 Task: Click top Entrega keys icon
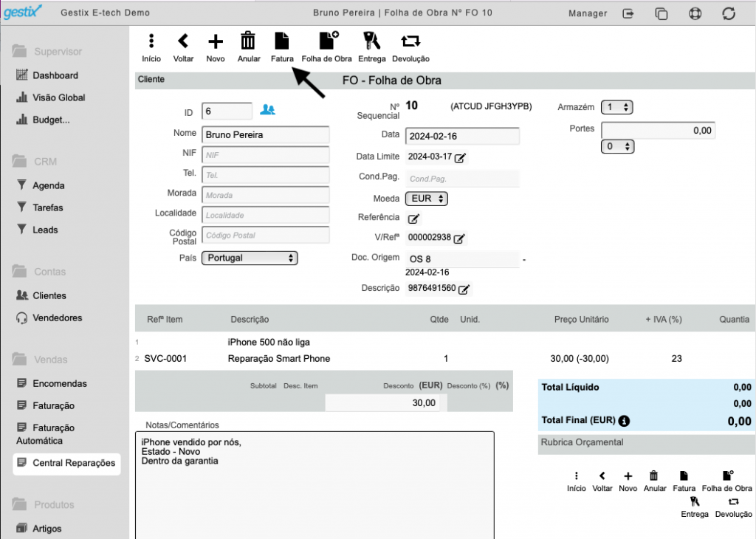371,41
